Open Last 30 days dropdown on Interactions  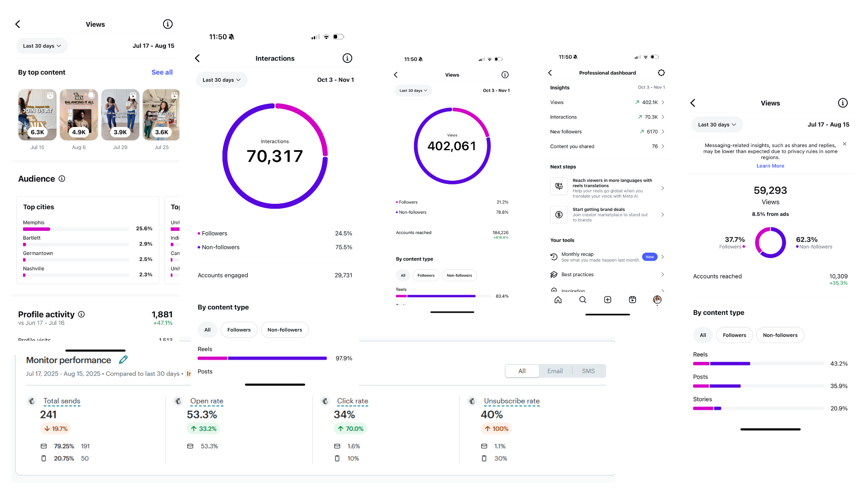pos(222,80)
